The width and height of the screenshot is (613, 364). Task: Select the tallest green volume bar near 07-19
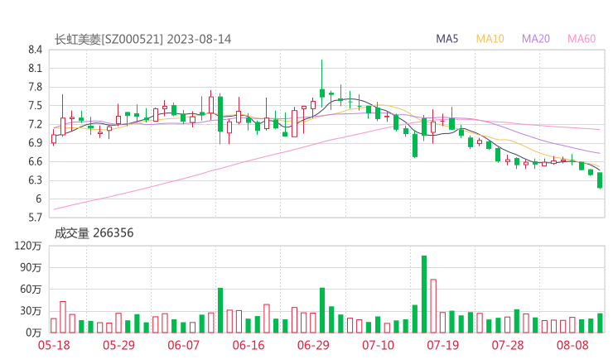tap(424, 294)
